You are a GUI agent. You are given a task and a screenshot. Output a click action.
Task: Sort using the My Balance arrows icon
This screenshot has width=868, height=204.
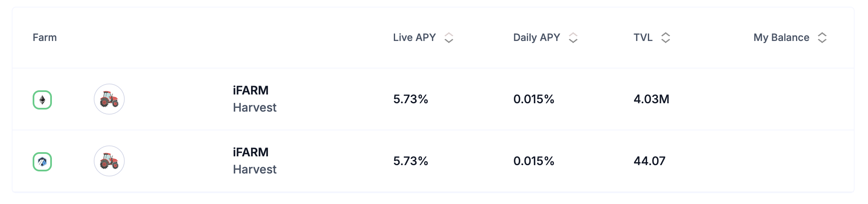[822, 38]
